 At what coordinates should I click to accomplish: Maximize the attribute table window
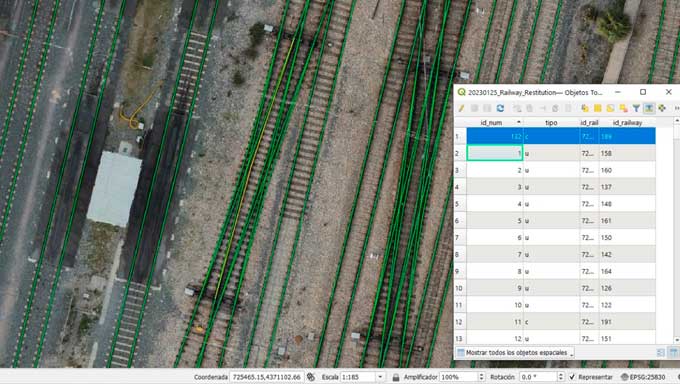643,92
